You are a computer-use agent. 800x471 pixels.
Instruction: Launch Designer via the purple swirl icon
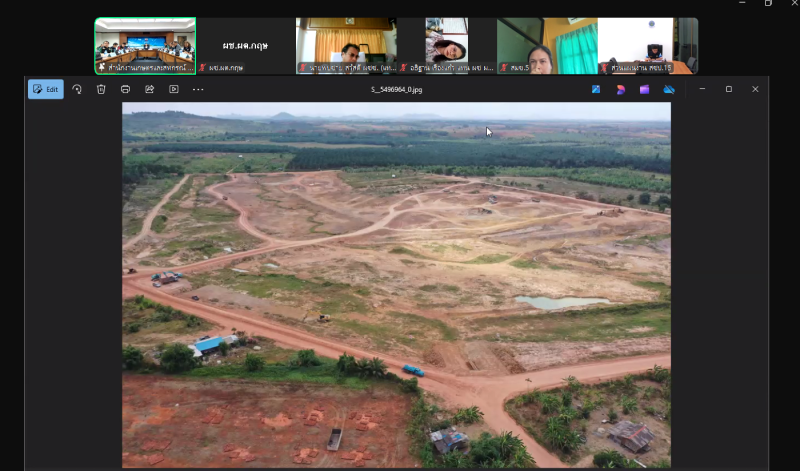coord(620,89)
